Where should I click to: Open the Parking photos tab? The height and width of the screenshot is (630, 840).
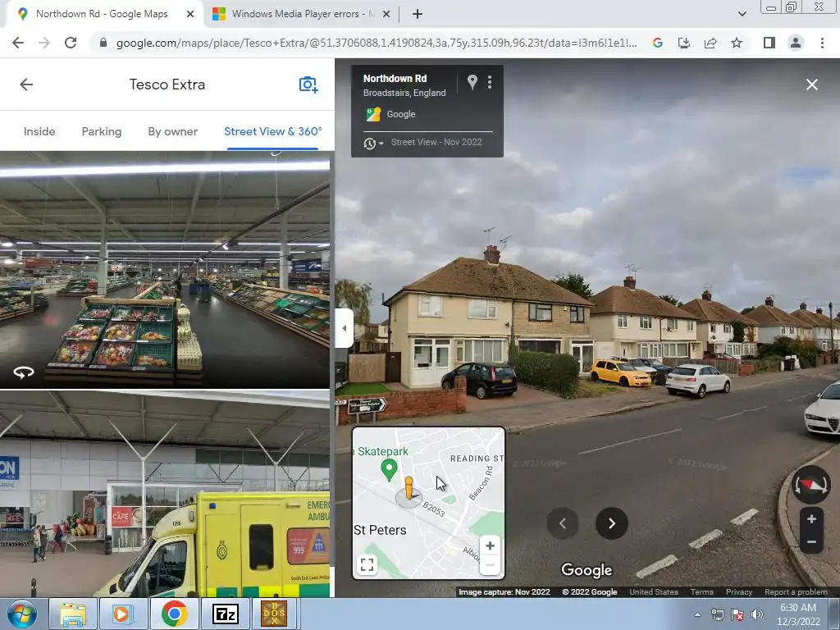(x=101, y=131)
